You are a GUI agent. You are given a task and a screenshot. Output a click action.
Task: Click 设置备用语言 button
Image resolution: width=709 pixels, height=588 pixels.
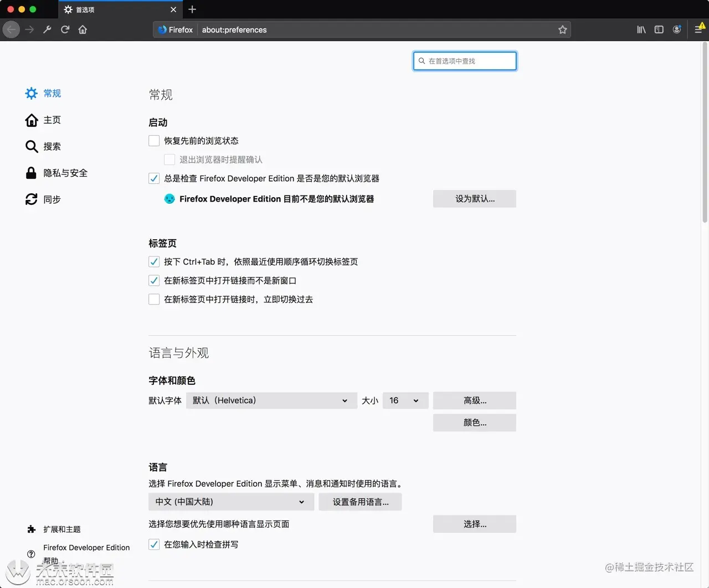click(360, 502)
